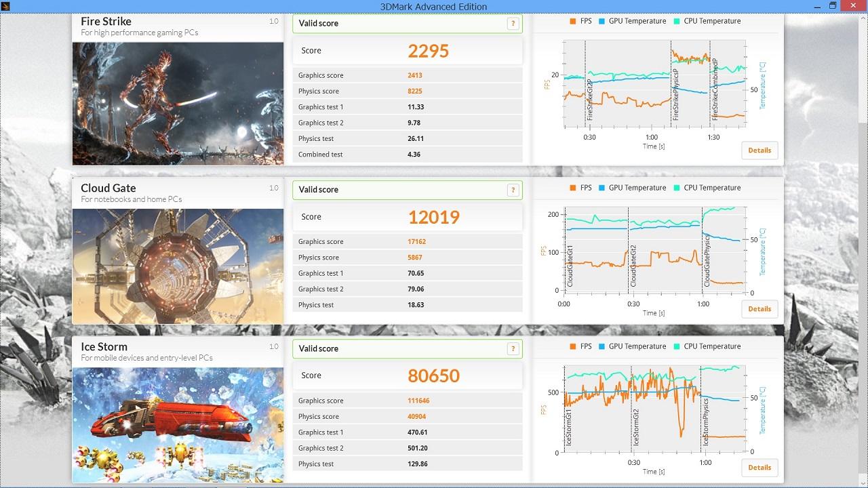868x488 pixels.
Task: Click the FireStrikeCombinedP marker in the chart
Action: [715, 89]
